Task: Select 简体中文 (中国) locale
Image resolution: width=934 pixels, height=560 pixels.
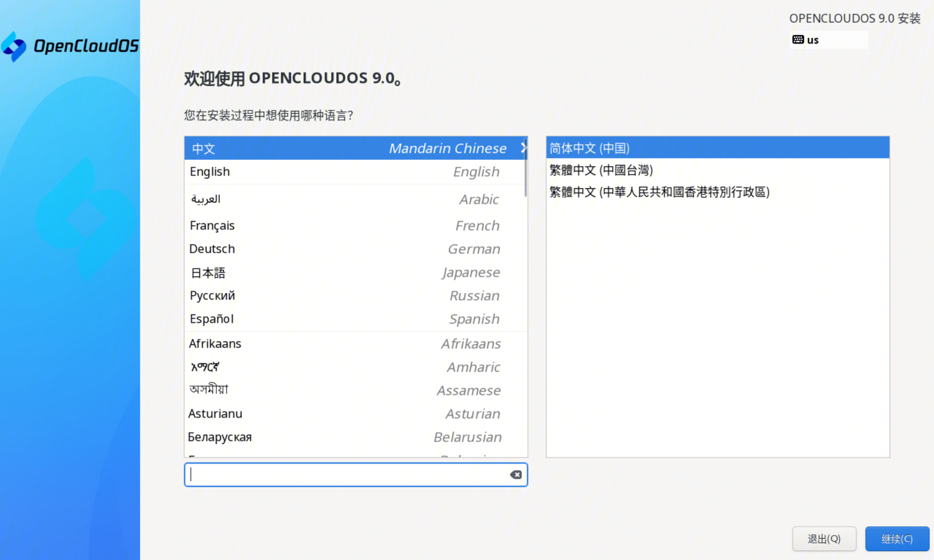Action: [x=717, y=148]
